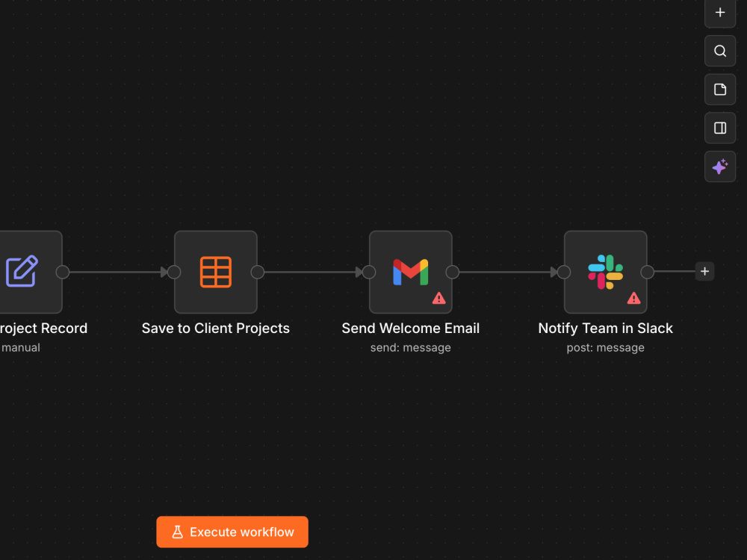The width and height of the screenshot is (747, 560).
Task: Click the output connector of Send Welcome Email
Action: (452, 272)
